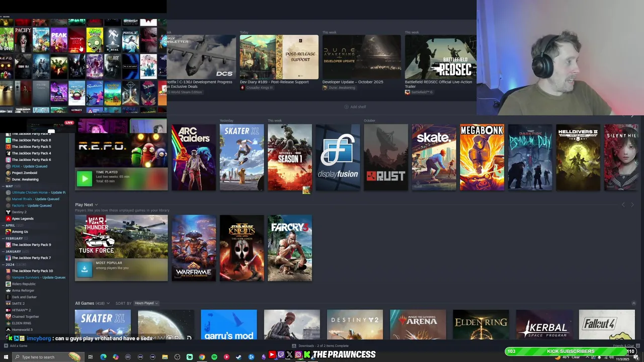Select HITMAN 2 in sidebar
Viewport: 644px width, 362px height.
(21, 310)
